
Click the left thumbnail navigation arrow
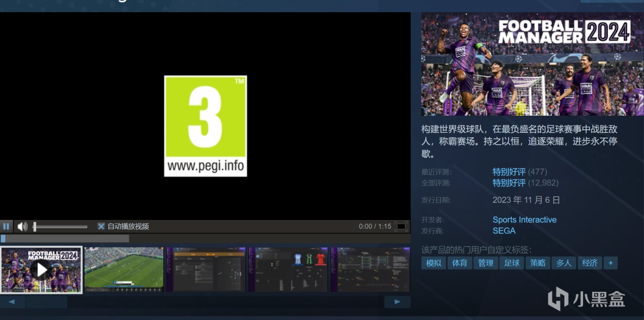(x=13, y=301)
